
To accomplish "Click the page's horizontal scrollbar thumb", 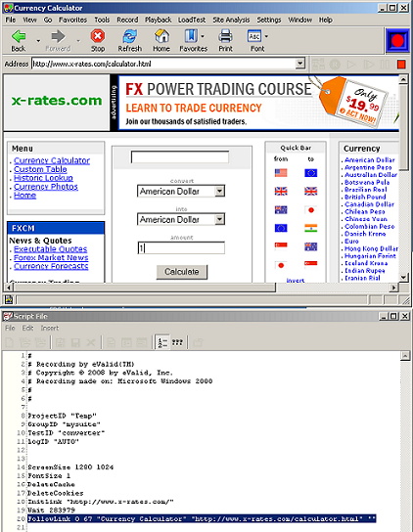I will (x=145, y=288).
